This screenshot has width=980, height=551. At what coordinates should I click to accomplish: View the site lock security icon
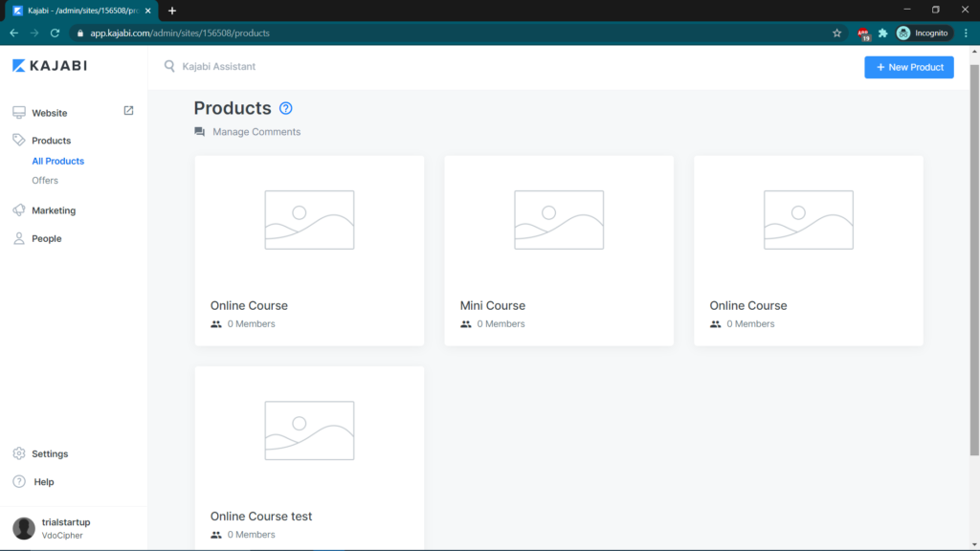[80, 33]
